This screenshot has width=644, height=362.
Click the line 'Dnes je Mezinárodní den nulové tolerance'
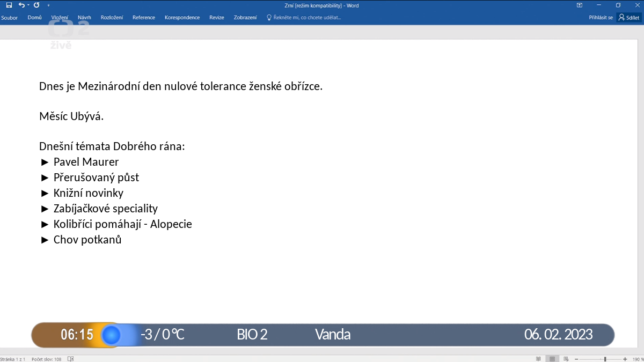click(181, 86)
